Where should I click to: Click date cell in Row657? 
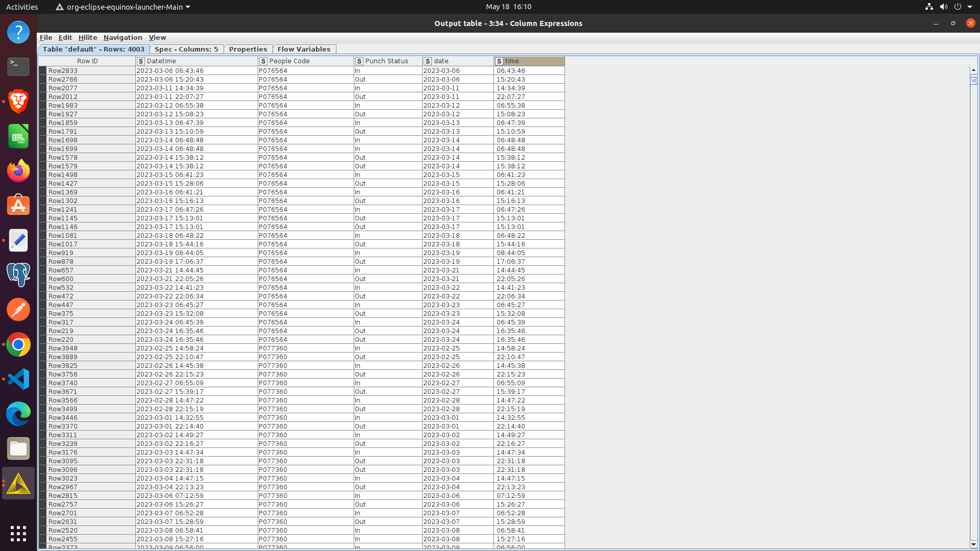pyautogui.click(x=458, y=270)
